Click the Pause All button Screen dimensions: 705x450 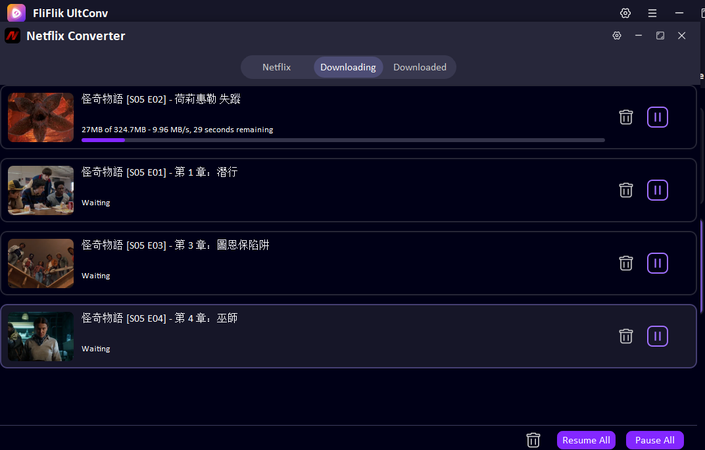click(655, 440)
